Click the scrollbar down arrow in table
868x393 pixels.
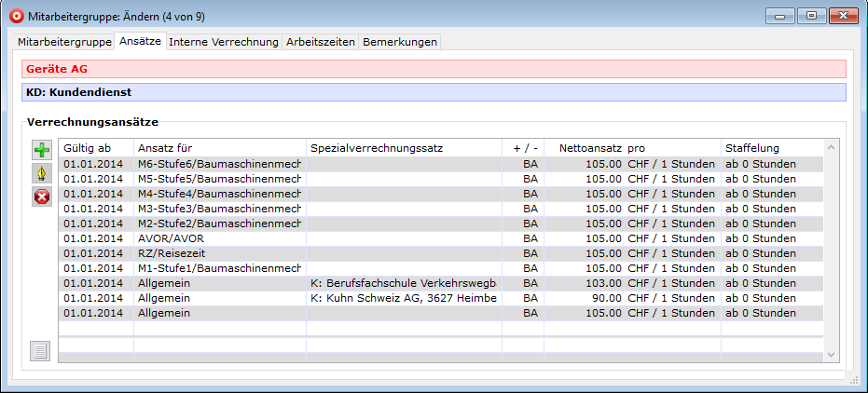(x=832, y=354)
